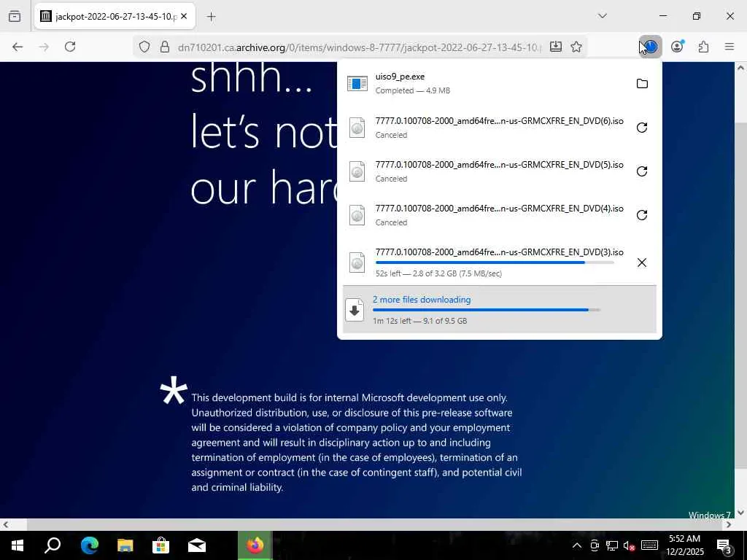Click the DVD(3).iso download progress bar

[495, 262]
